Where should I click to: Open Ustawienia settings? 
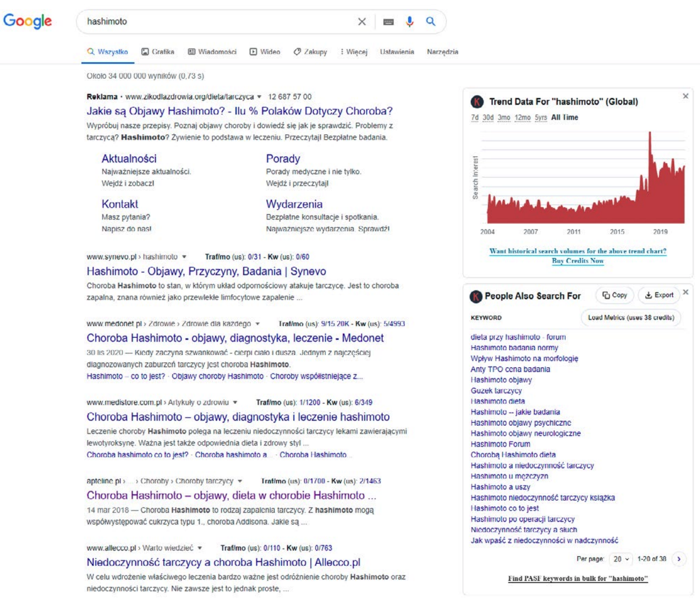click(x=397, y=52)
